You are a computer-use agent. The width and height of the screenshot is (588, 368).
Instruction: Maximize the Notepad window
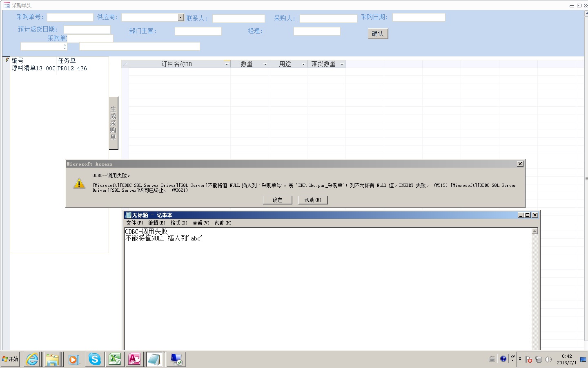tap(528, 215)
